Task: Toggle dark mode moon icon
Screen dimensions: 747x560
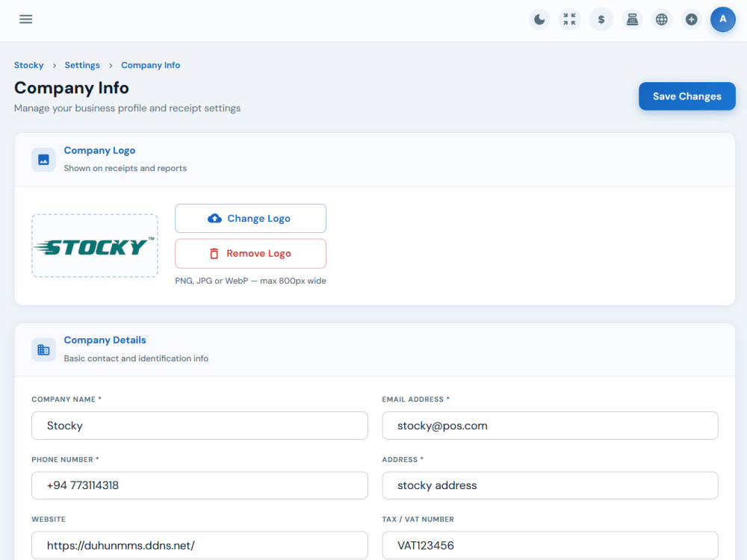Action: (x=539, y=19)
